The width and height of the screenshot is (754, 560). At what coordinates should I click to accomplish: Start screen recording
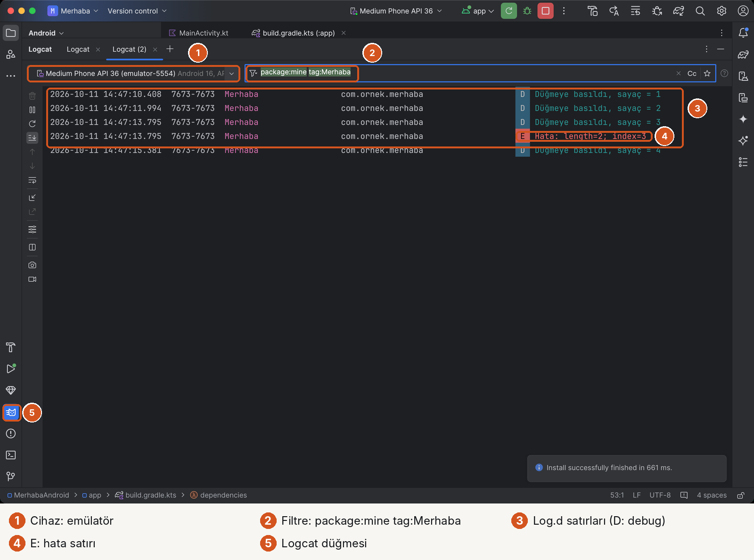click(x=32, y=279)
